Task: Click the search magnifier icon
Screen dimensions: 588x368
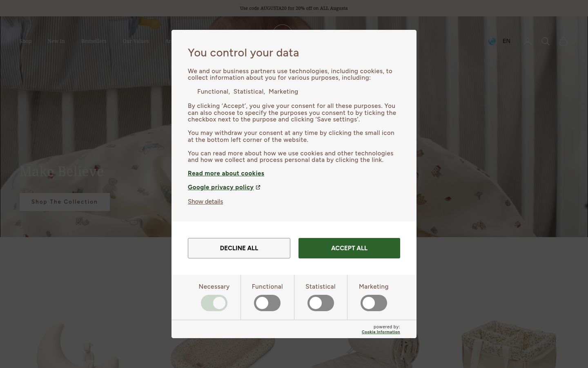Action: 546,41
